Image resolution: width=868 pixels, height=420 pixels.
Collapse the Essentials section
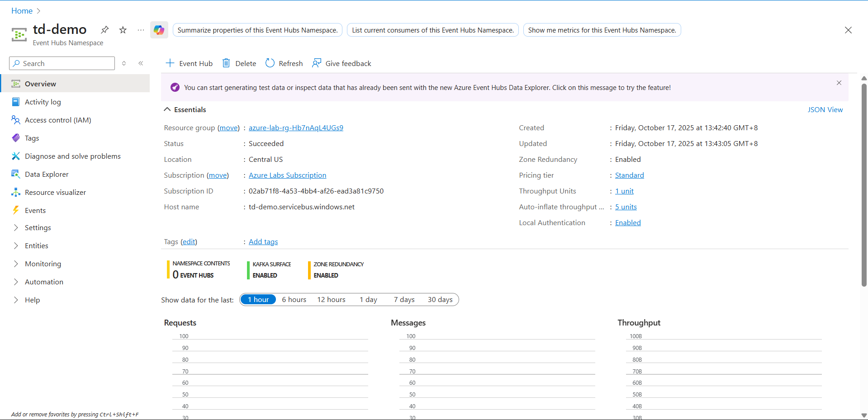point(167,110)
